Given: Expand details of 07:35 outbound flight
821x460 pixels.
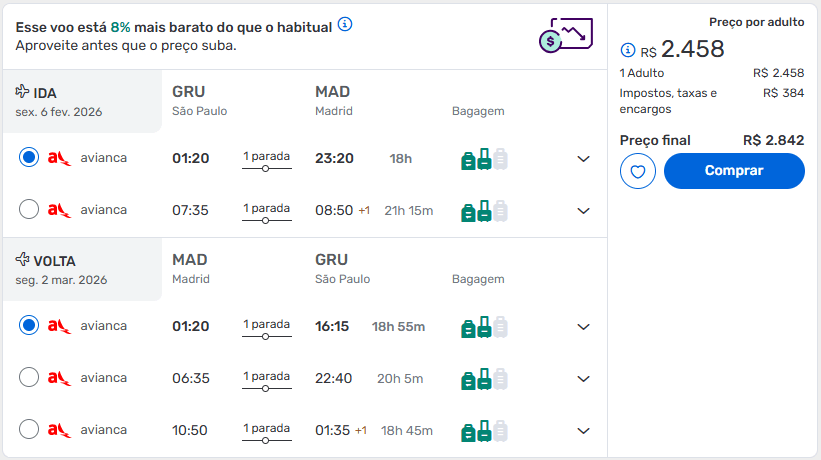Looking at the screenshot, I should point(583,211).
